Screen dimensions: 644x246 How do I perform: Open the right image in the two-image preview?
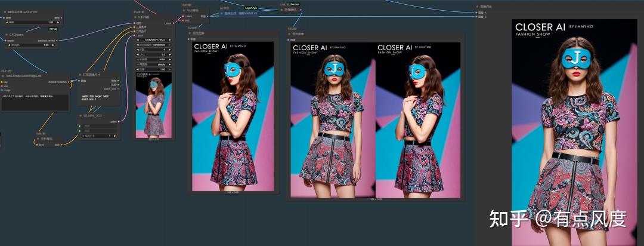click(417, 119)
